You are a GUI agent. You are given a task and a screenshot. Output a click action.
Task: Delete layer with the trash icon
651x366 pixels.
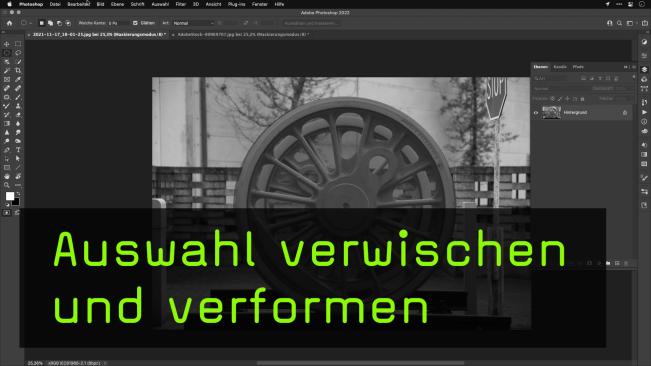click(x=627, y=263)
